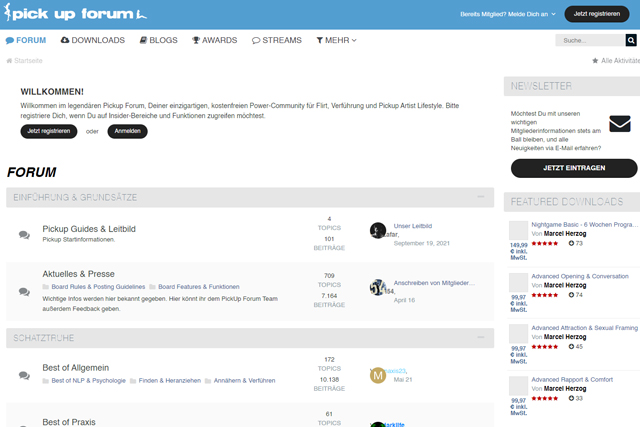
Task: Open Best of Praxis forum
Action: tap(69, 422)
